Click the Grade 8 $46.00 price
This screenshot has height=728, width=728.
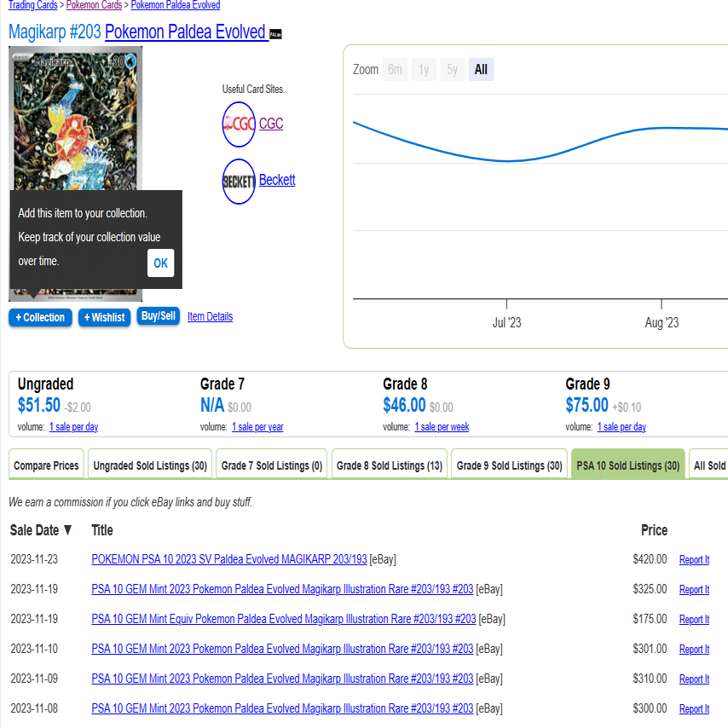[x=404, y=405]
